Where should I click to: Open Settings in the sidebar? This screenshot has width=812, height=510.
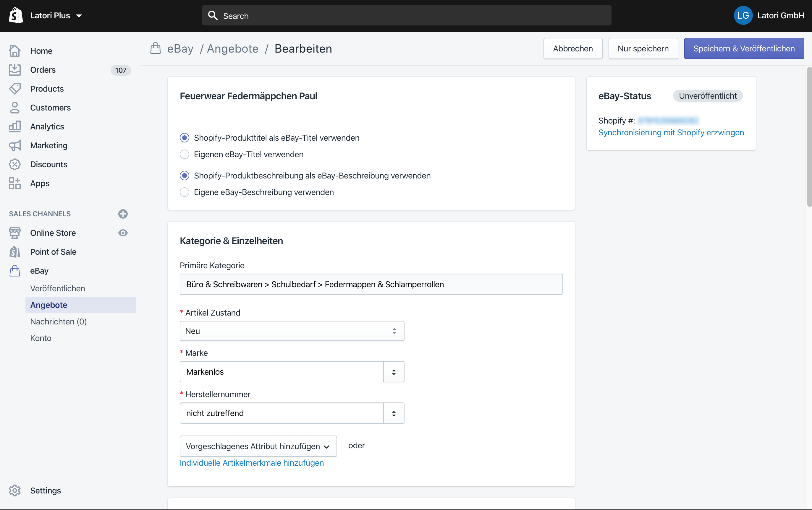click(x=46, y=490)
